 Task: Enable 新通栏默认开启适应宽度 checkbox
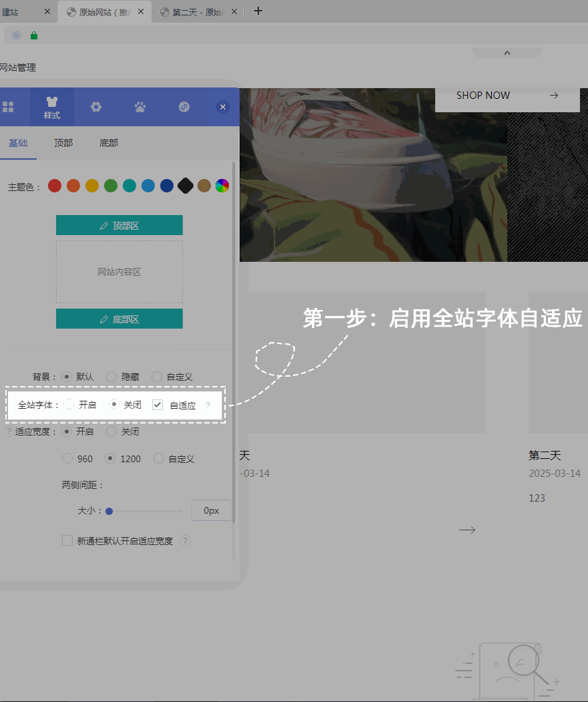coord(67,540)
